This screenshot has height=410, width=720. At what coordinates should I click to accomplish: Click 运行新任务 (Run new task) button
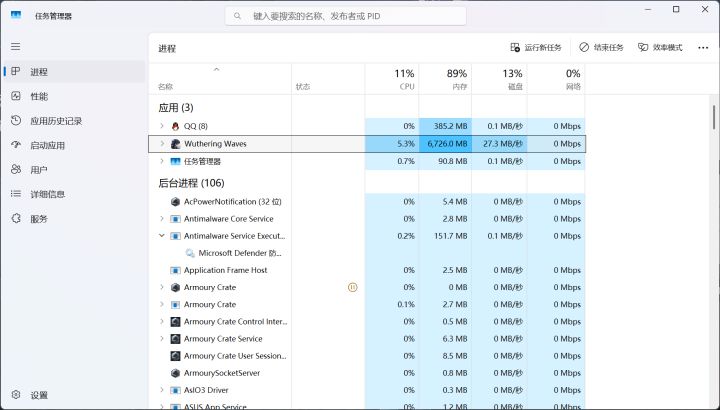536,47
